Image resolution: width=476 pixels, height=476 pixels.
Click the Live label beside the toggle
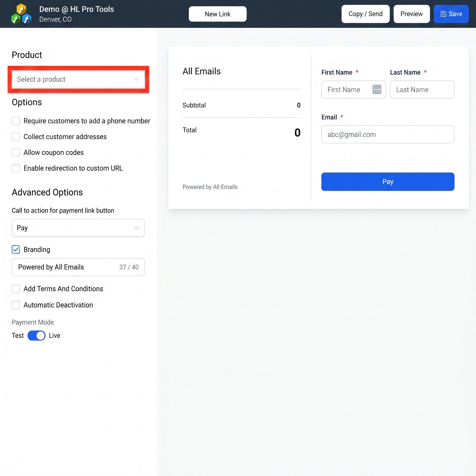tap(54, 335)
